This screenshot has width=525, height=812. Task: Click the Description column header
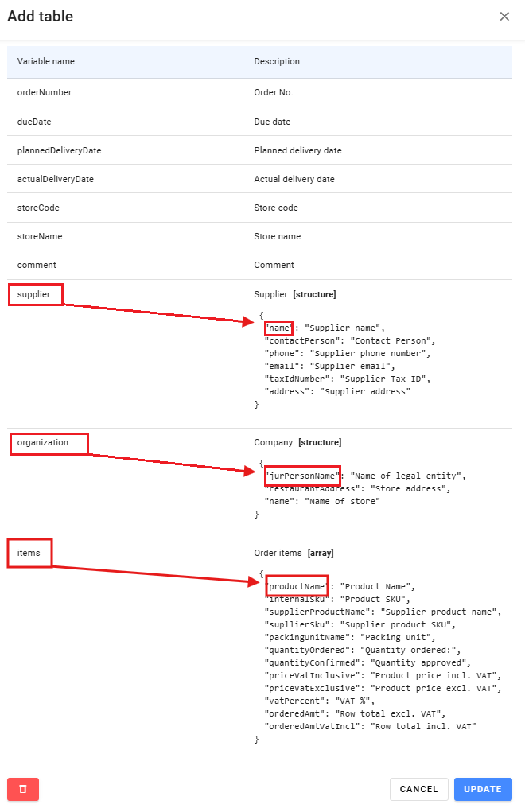point(277,61)
